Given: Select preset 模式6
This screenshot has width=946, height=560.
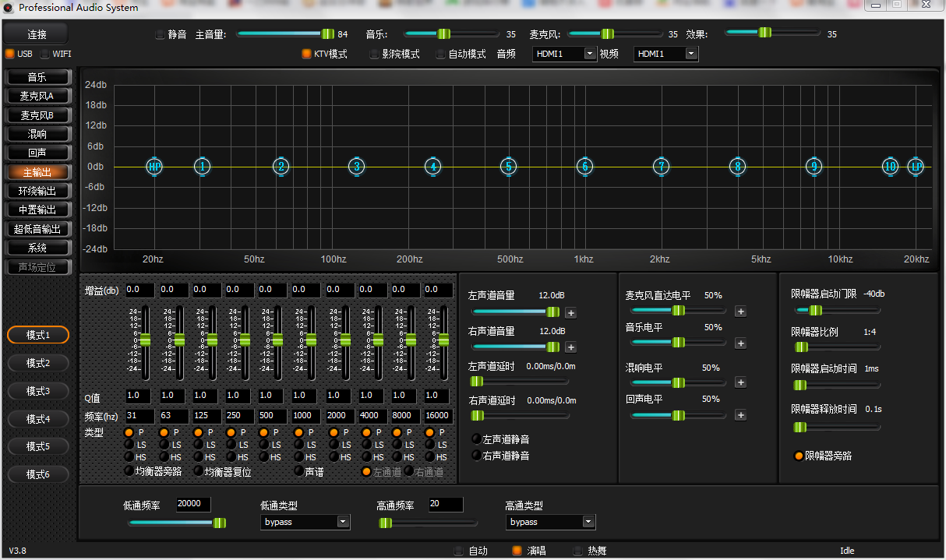Looking at the screenshot, I should click(x=38, y=474).
